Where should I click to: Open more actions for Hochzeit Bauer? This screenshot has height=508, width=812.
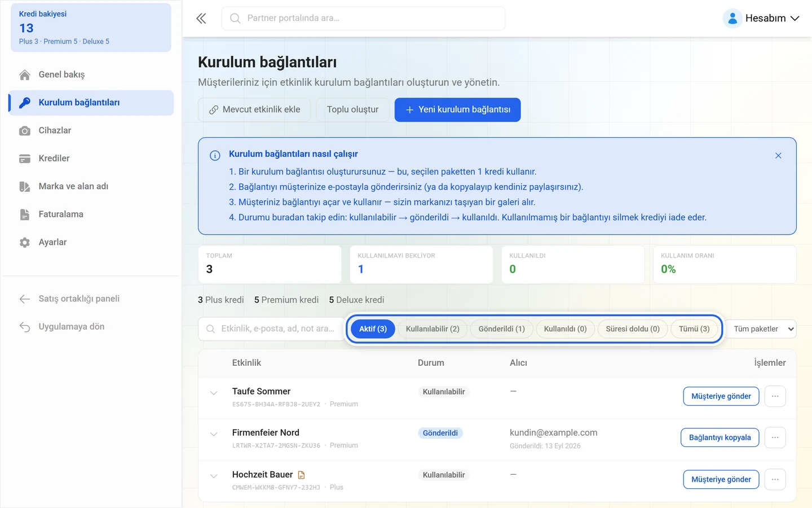775,480
